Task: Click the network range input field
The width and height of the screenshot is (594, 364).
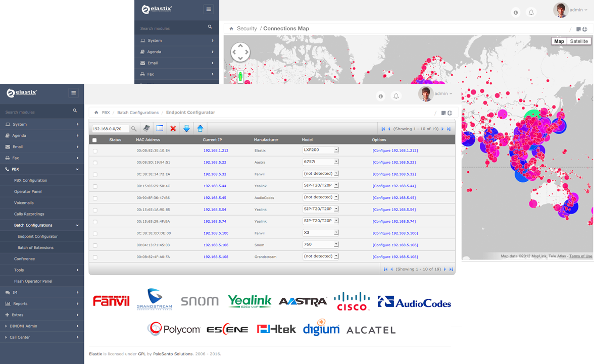Action: (110, 129)
